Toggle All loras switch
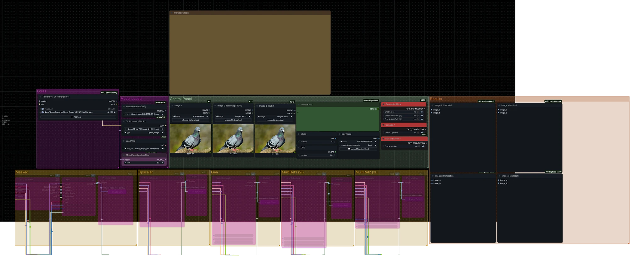This screenshot has height=277, width=644. pyautogui.click(x=42, y=109)
